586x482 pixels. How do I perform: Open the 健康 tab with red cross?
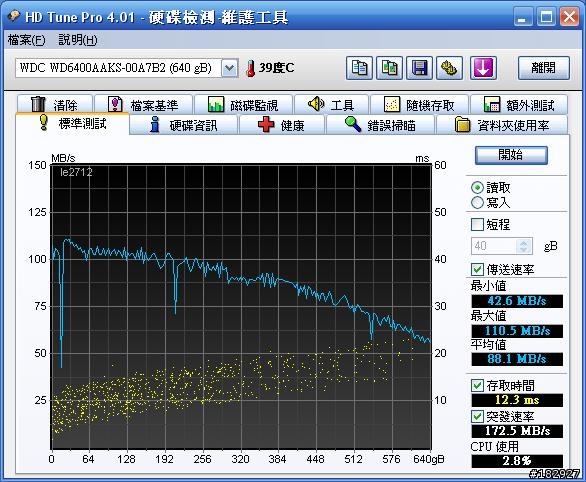(282, 125)
